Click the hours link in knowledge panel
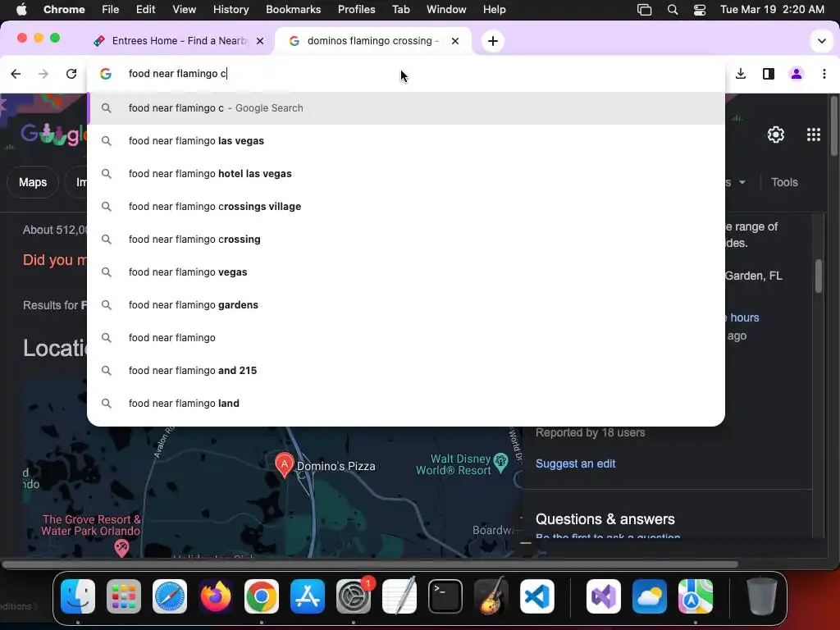840x630 pixels. [744, 317]
